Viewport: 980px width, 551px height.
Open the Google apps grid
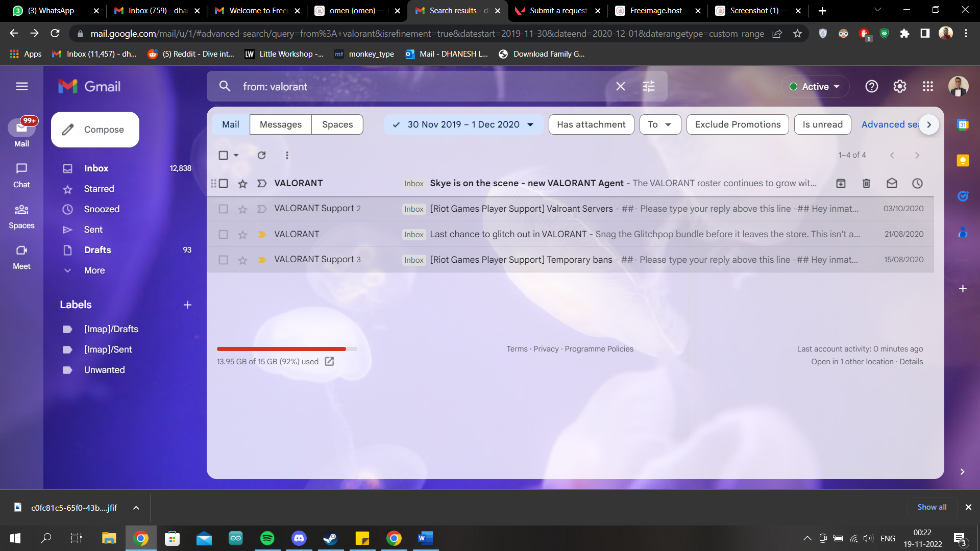click(928, 86)
